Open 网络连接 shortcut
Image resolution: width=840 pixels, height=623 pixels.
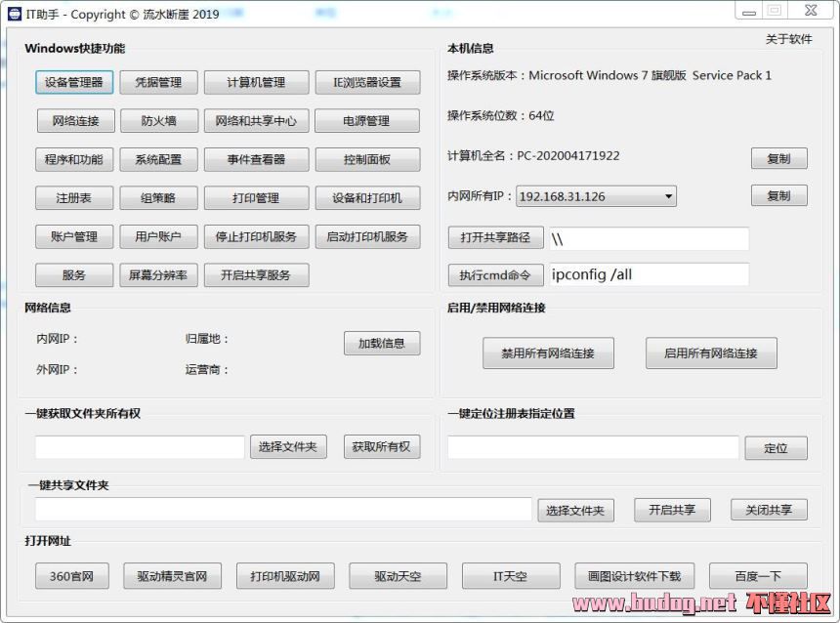click(75, 121)
